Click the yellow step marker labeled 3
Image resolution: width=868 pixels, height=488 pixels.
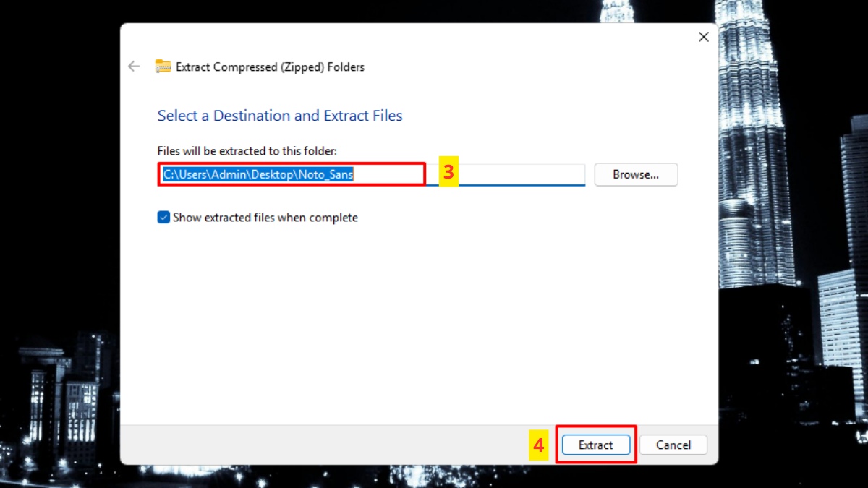[450, 174]
